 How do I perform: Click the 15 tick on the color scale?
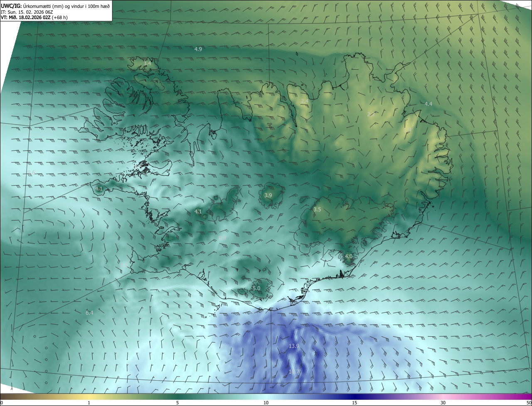[x=355, y=403]
